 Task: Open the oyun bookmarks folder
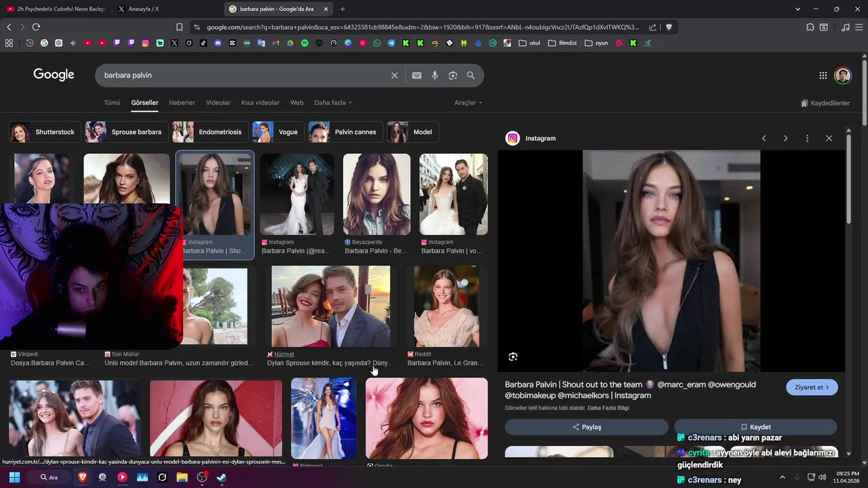pyautogui.click(x=597, y=43)
